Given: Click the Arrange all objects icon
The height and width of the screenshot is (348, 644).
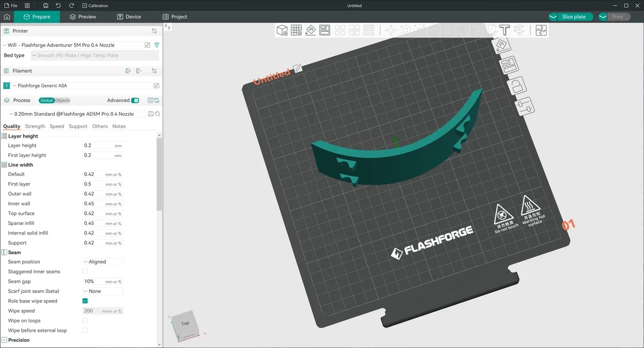Looking at the screenshot, I should click(x=324, y=31).
